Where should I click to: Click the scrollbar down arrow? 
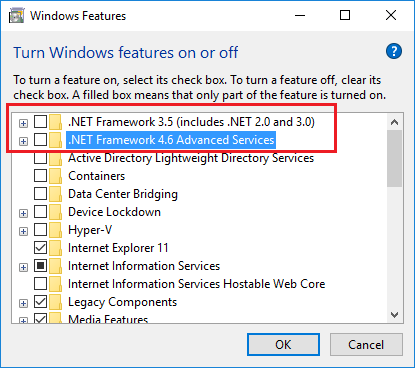(x=395, y=315)
